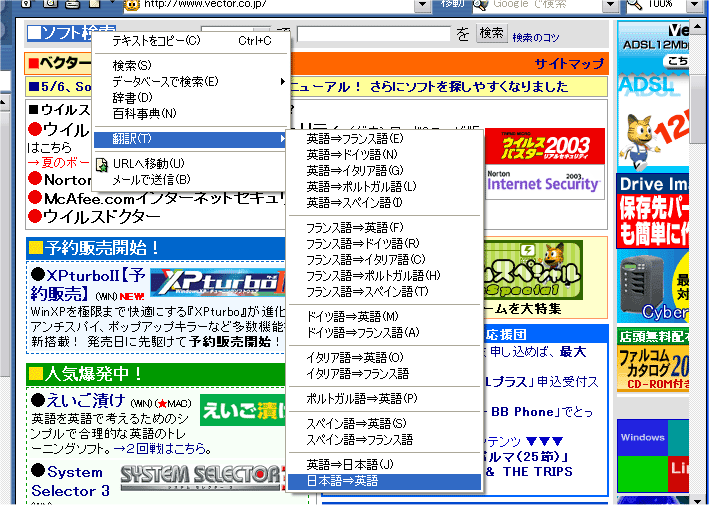Expand the データベースで検索(E) submenu
709x505 pixels.
coord(283,81)
